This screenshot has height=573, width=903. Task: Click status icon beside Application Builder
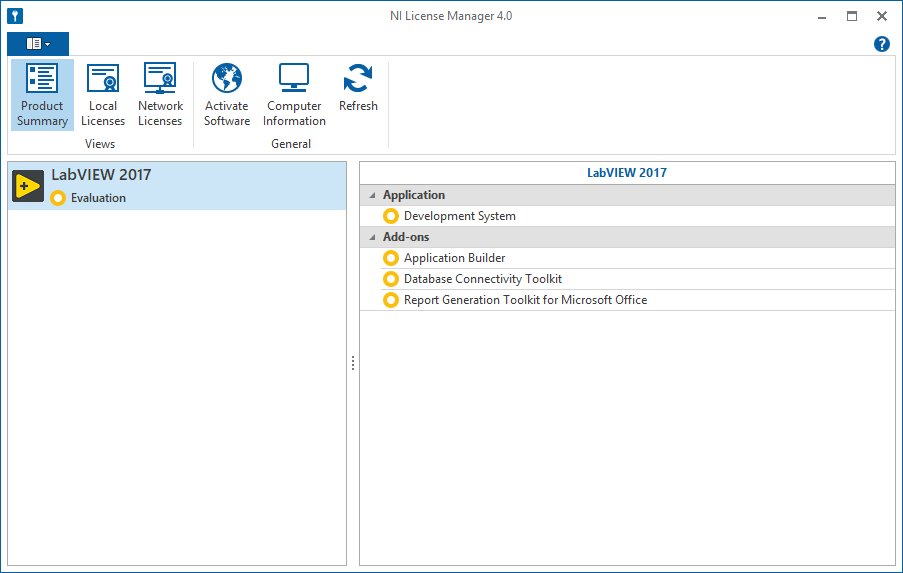(391, 258)
